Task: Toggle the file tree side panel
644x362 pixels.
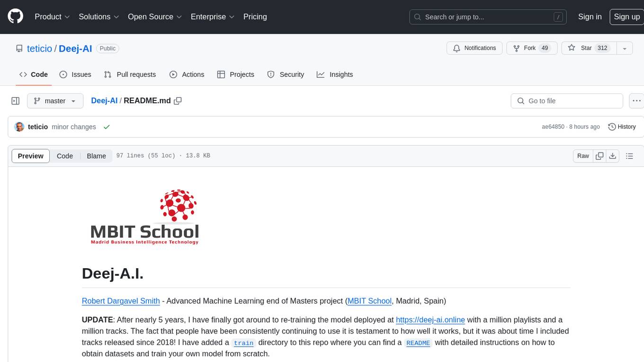Action: point(16,101)
